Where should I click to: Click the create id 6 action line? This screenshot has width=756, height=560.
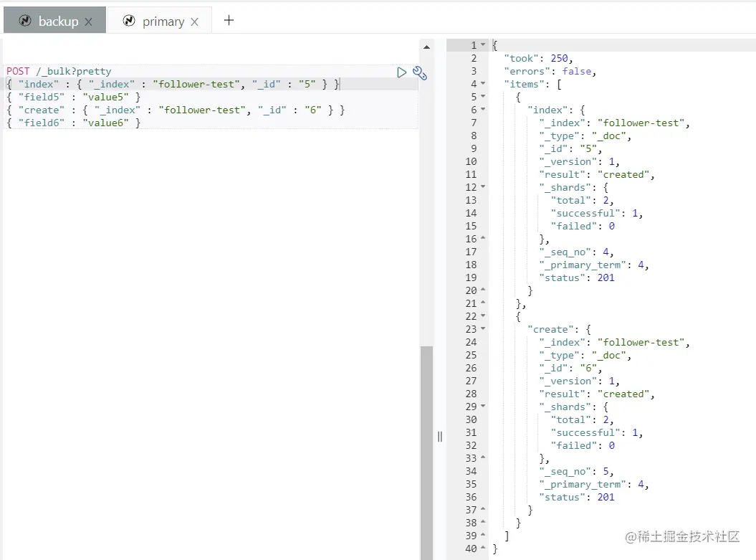pos(176,110)
